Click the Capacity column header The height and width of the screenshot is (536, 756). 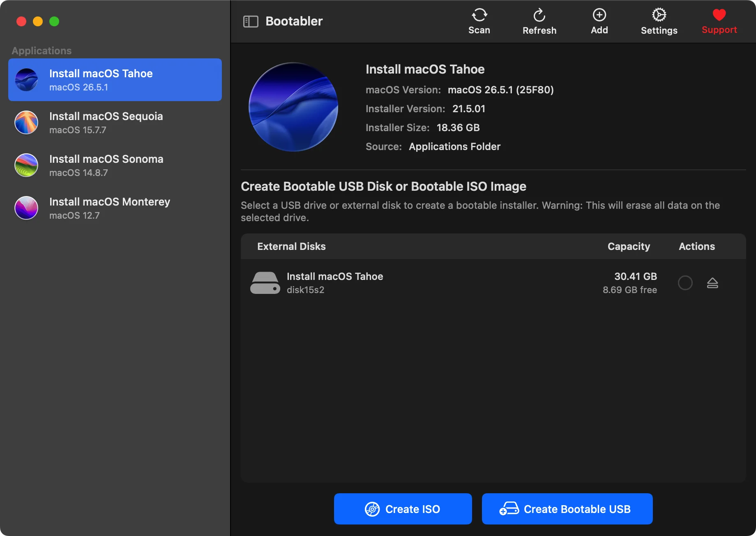coord(629,246)
